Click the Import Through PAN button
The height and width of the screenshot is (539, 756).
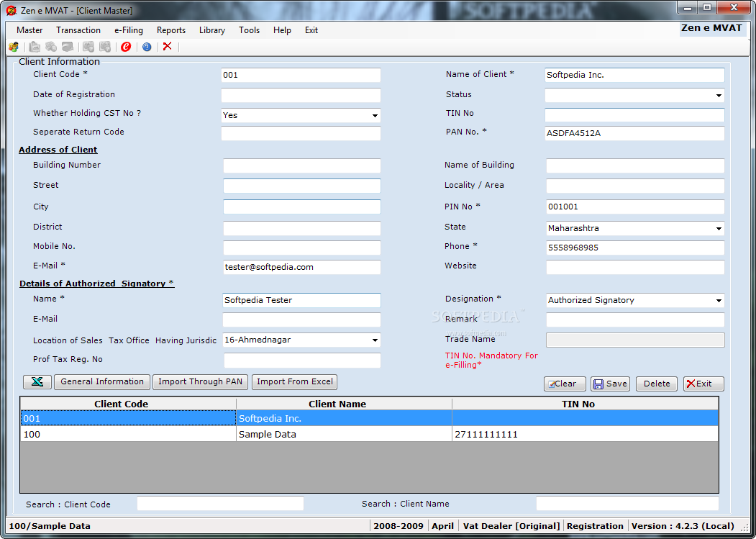200,381
